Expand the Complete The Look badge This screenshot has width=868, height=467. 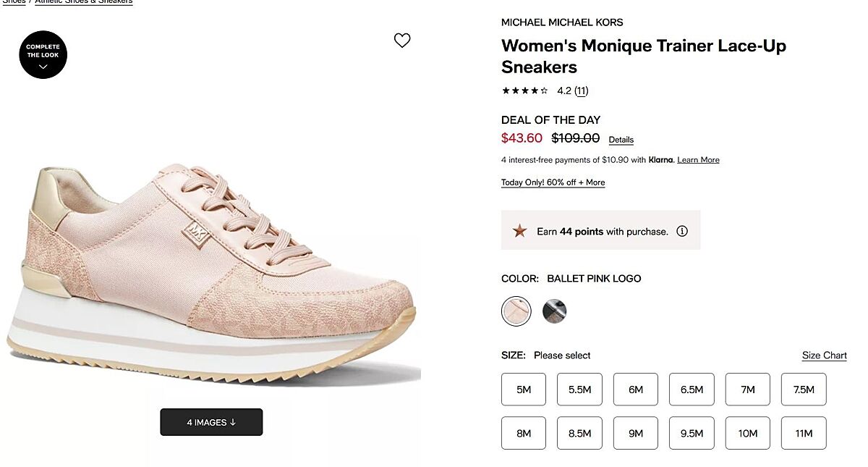click(x=43, y=55)
